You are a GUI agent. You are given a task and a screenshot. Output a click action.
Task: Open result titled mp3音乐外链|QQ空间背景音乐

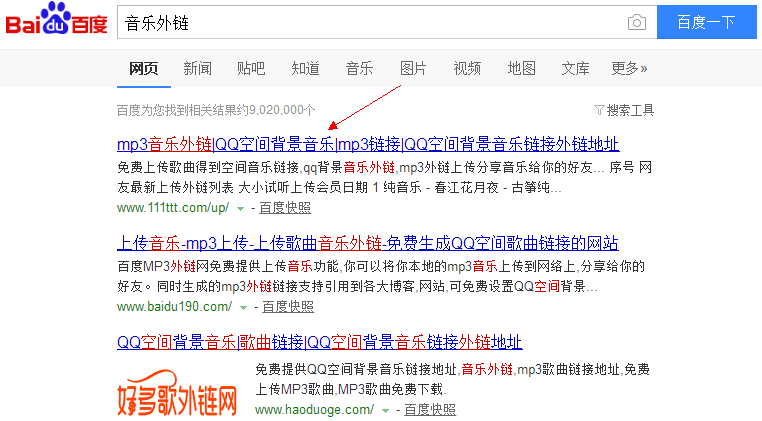[x=368, y=144]
